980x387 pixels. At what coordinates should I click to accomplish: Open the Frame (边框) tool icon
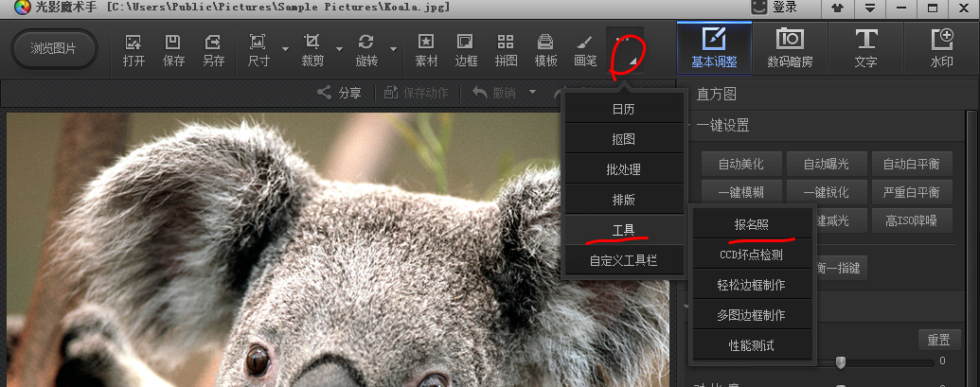pyautogui.click(x=465, y=43)
